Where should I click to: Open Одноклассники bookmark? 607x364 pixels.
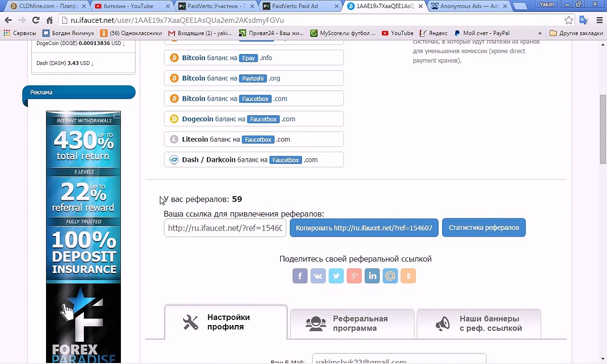131,33
